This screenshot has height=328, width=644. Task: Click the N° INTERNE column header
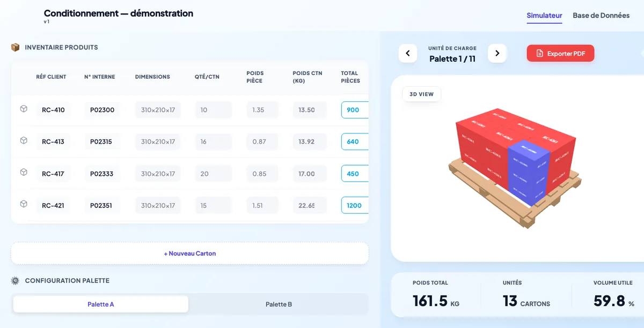point(99,77)
